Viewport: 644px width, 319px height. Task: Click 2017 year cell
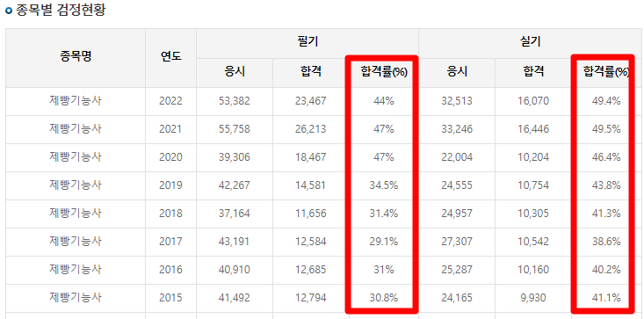coord(170,242)
